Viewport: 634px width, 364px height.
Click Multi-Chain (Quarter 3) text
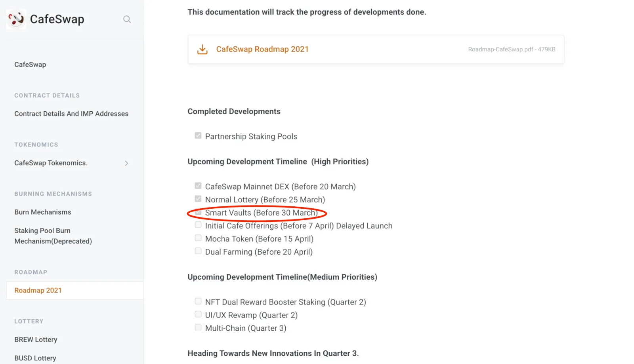click(x=246, y=328)
